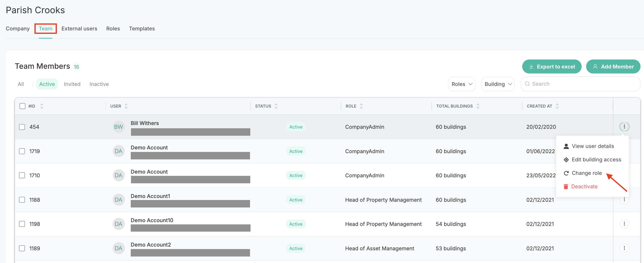The width and height of the screenshot is (644, 263).
Task: Click the Bill Withers name
Action: pos(145,123)
